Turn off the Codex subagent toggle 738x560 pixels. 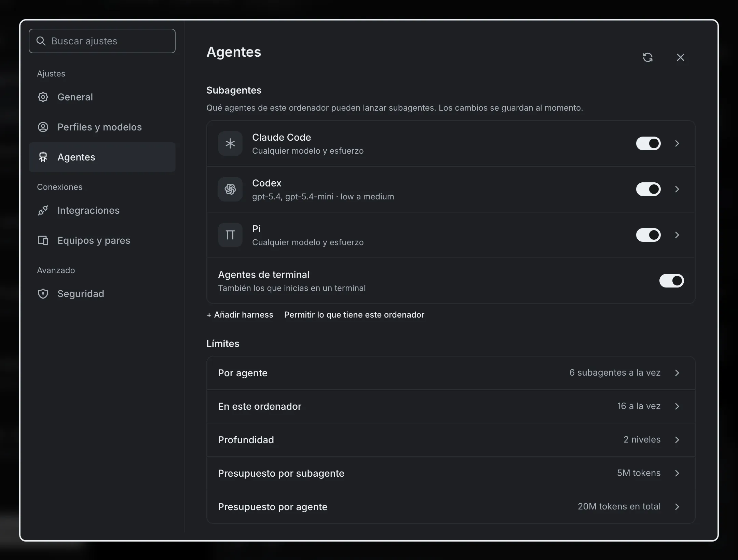(648, 189)
